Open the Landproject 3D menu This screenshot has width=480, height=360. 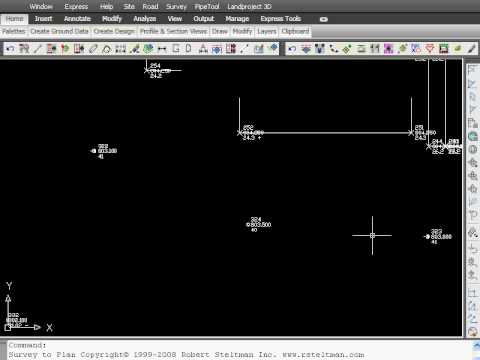tap(249, 6)
